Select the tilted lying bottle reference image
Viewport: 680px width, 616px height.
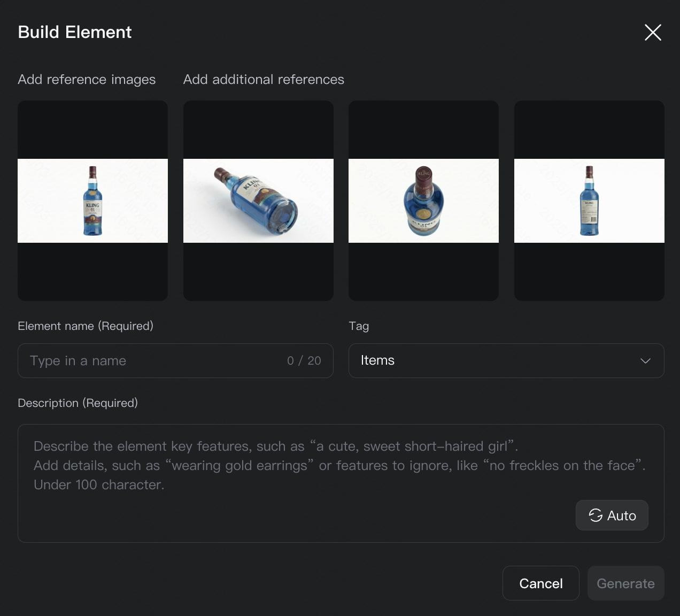click(x=258, y=201)
